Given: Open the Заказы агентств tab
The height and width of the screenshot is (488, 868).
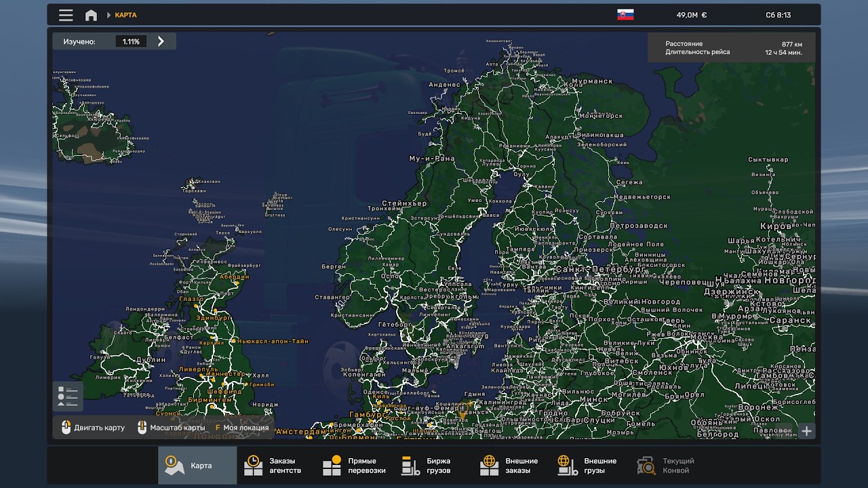Looking at the screenshot, I should [x=275, y=466].
